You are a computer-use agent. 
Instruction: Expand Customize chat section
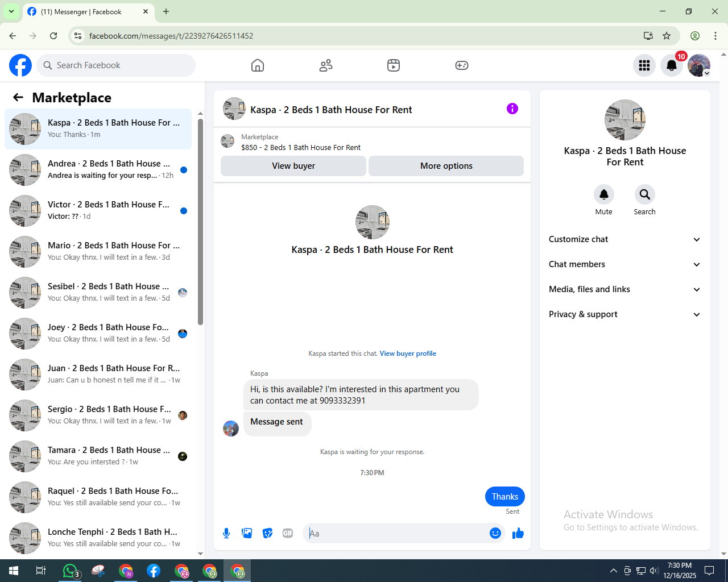pos(625,239)
